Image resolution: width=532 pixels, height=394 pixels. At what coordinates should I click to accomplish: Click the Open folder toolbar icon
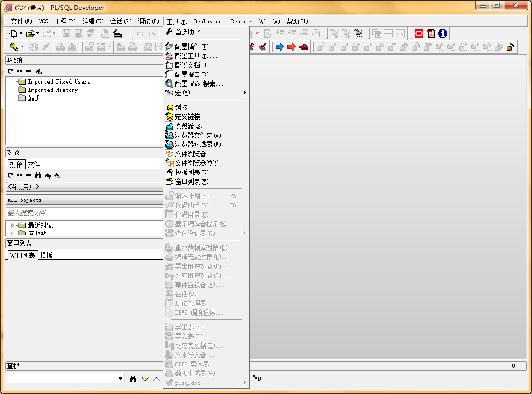[30, 34]
